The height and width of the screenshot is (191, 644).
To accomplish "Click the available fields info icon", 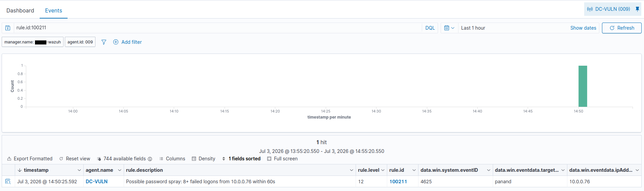I will coord(150,159).
